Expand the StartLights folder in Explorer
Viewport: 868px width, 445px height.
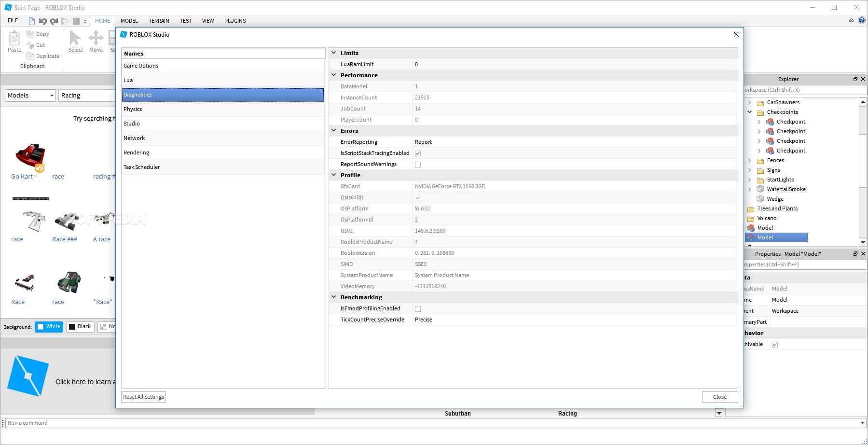[750, 180]
